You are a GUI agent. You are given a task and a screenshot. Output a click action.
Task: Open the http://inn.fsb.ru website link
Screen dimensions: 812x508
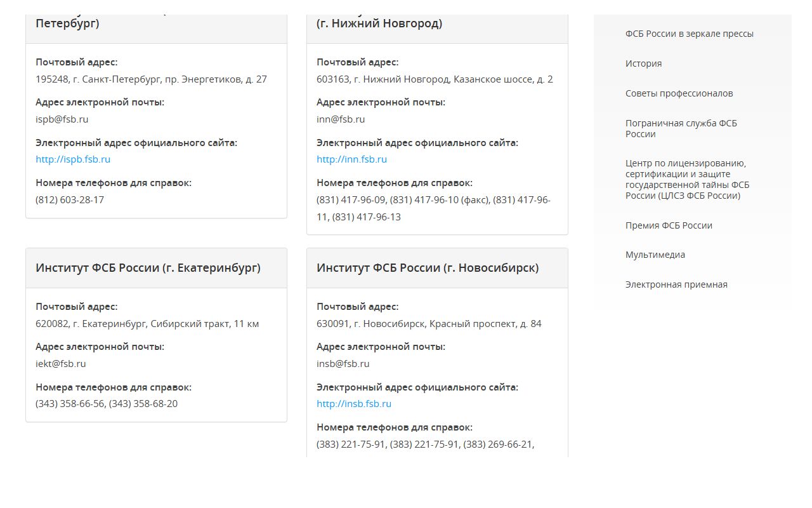coord(351,159)
